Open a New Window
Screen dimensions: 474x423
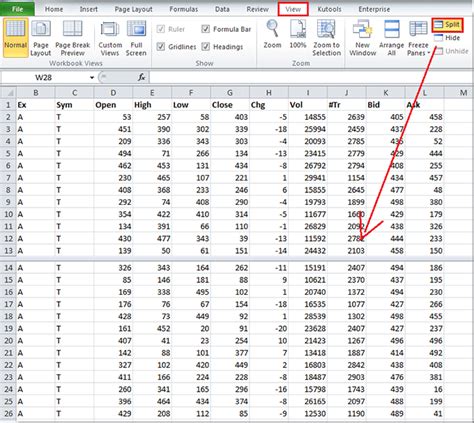coord(362,29)
